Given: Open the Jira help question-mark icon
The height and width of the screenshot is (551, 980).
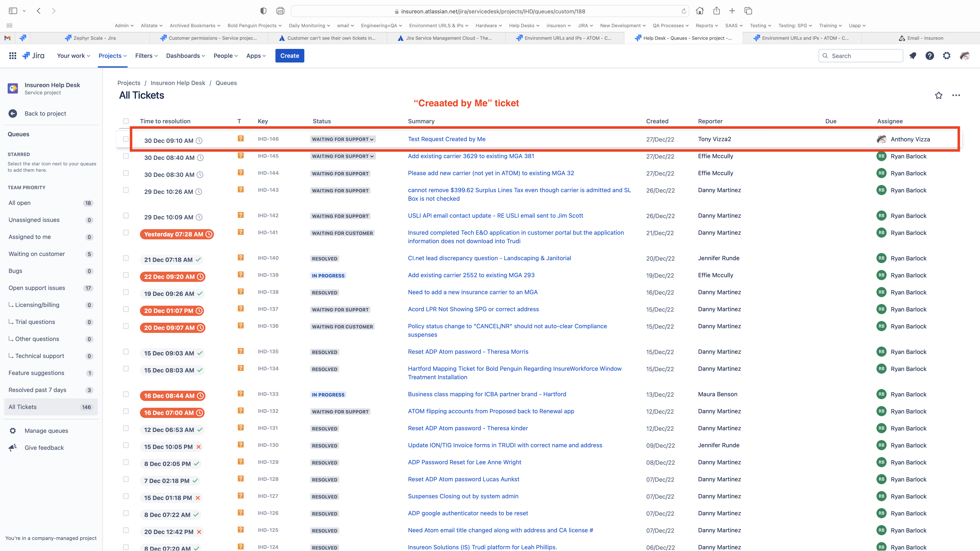Looking at the screenshot, I should click(x=930, y=56).
